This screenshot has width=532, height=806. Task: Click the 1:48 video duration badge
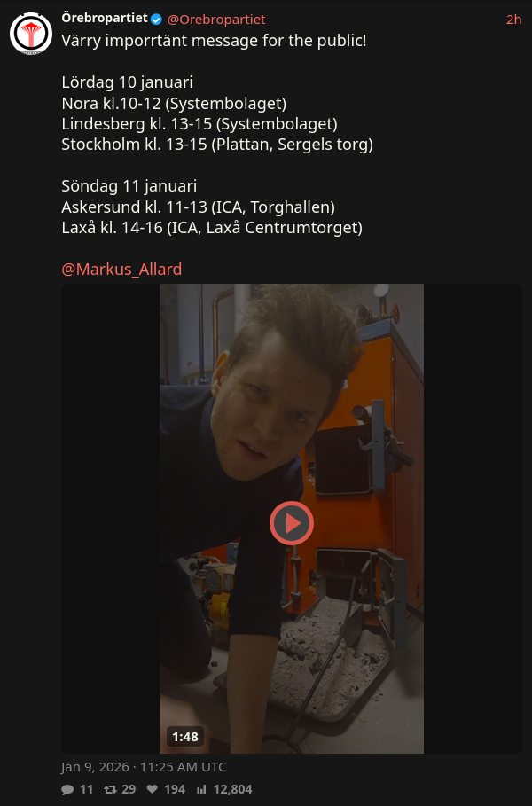click(x=185, y=737)
